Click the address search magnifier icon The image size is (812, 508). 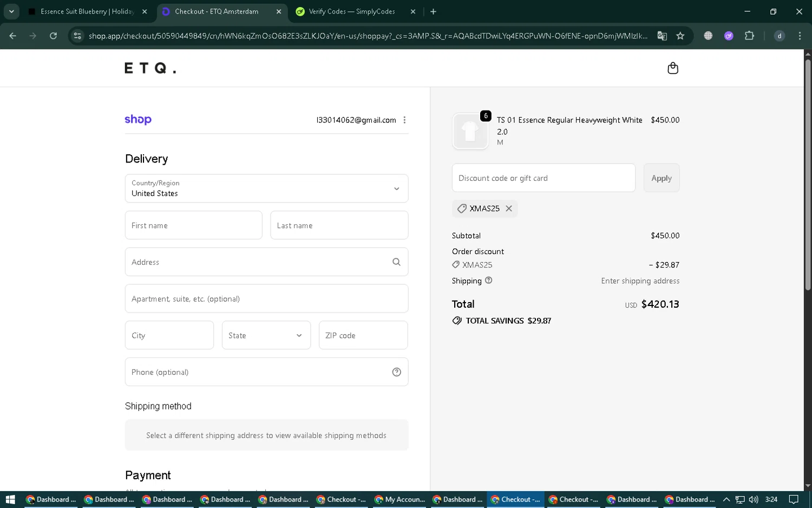tap(396, 262)
